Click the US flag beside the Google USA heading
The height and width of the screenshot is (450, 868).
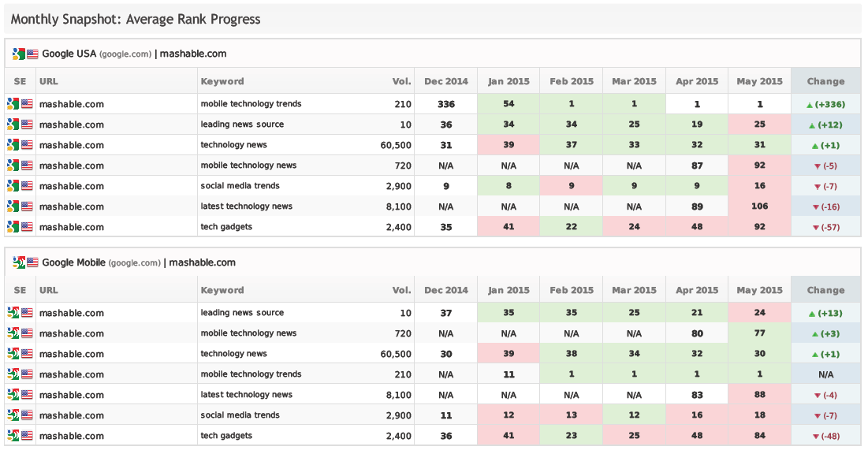click(32, 54)
